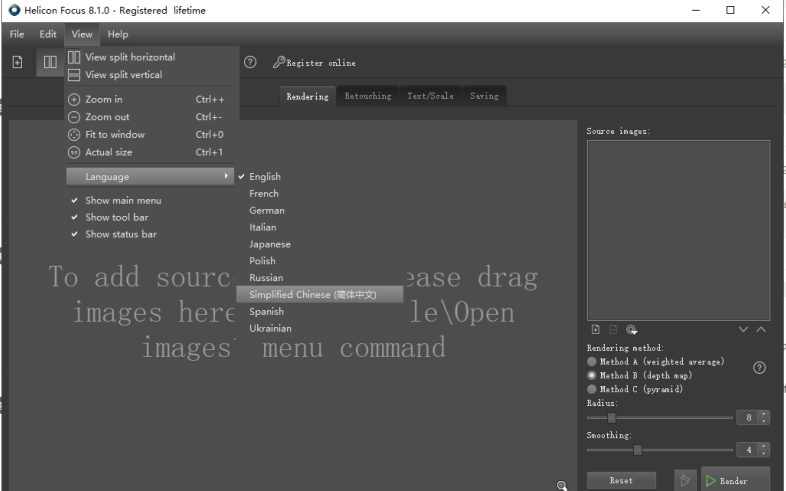786x491 pixels.
Task: Click the magnifier icon at bottom of preview
Action: pos(562,485)
